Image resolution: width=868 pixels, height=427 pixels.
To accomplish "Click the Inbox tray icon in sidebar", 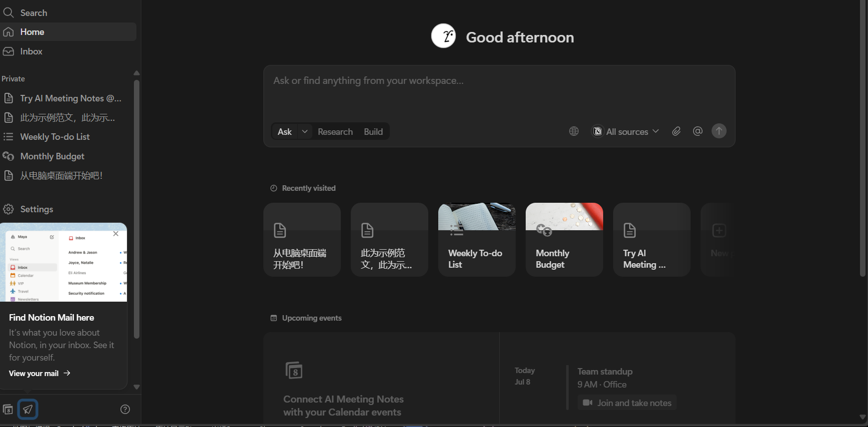I will (x=8, y=51).
